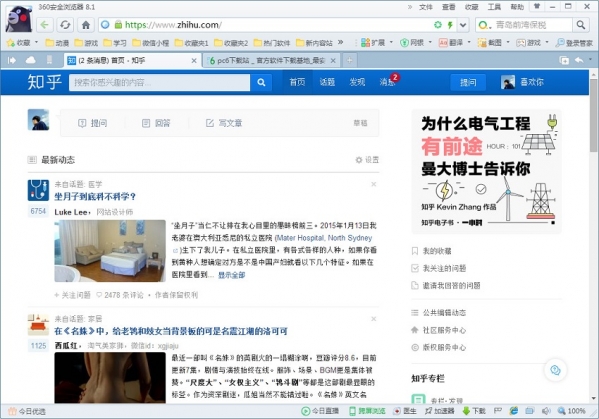Focus the Zhihu search input field

coord(159,83)
